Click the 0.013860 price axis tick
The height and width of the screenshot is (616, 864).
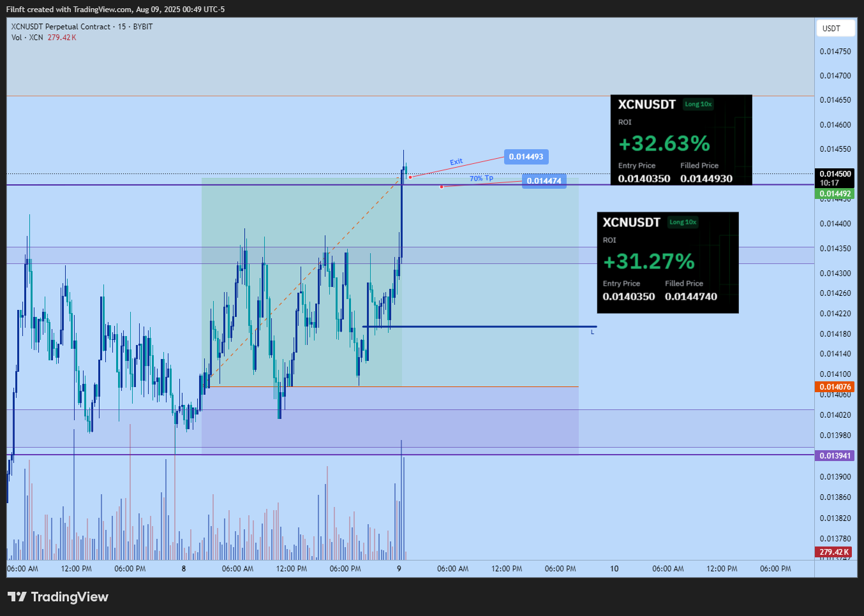click(x=835, y=497)
